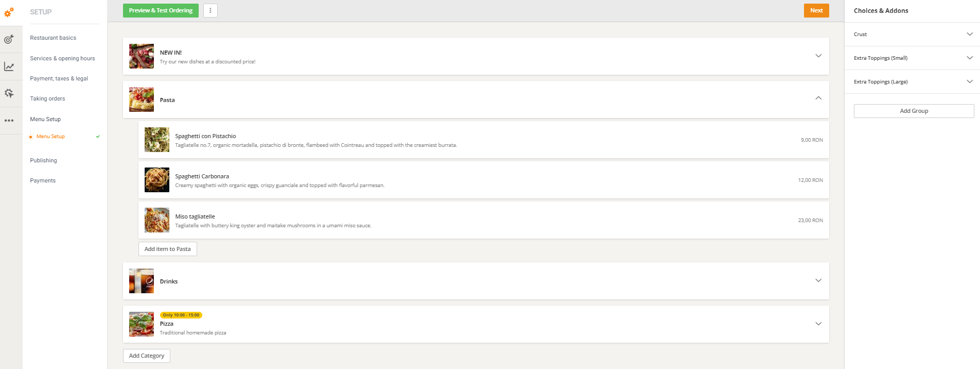Click the Spaghetti con Pistachio thumbnail
Screen dimensions: 980x369
157,140
